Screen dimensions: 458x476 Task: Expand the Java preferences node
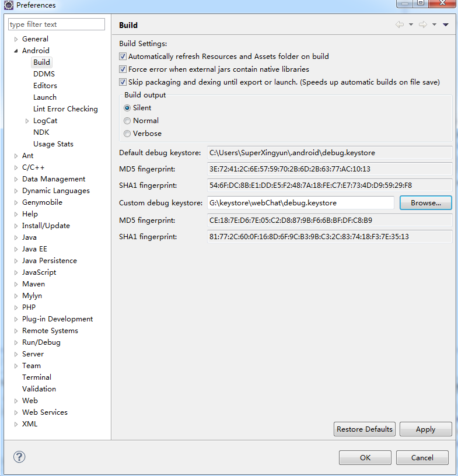click(16, 237)
